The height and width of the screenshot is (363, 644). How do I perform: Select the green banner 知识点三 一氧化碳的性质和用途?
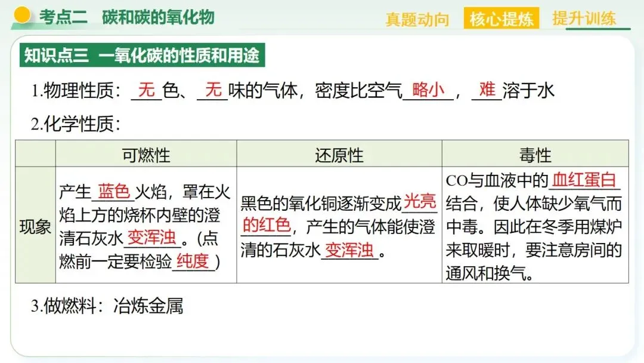(x=142, y=55)
